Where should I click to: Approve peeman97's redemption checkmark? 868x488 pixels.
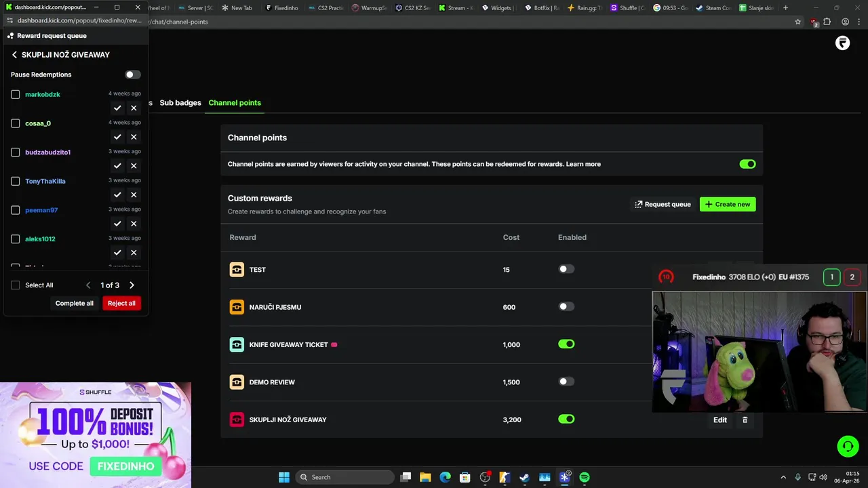(x=117, y=224)
